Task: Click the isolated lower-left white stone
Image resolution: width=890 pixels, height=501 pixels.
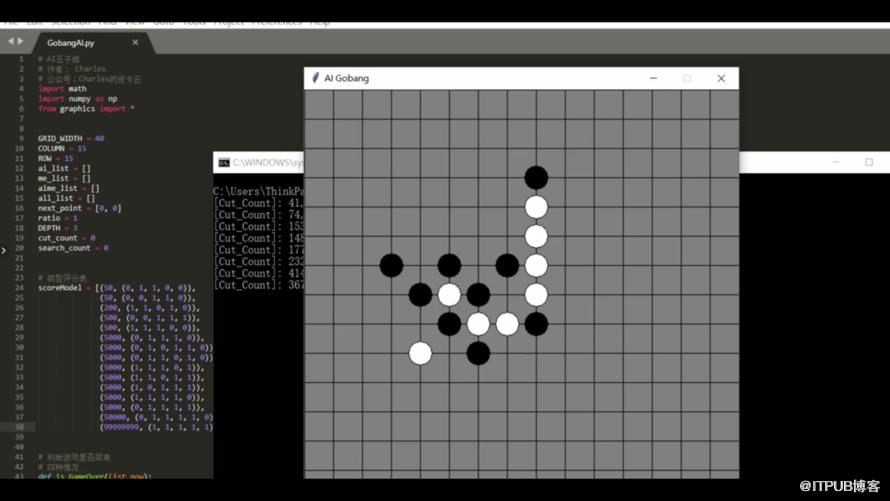Action: [420, 353]
